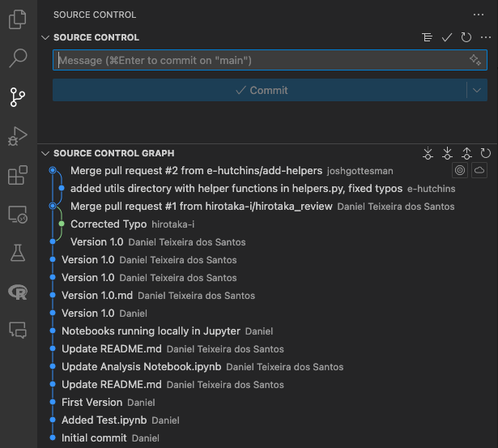
Task: Open the Testing flask view
Action: 18,253
